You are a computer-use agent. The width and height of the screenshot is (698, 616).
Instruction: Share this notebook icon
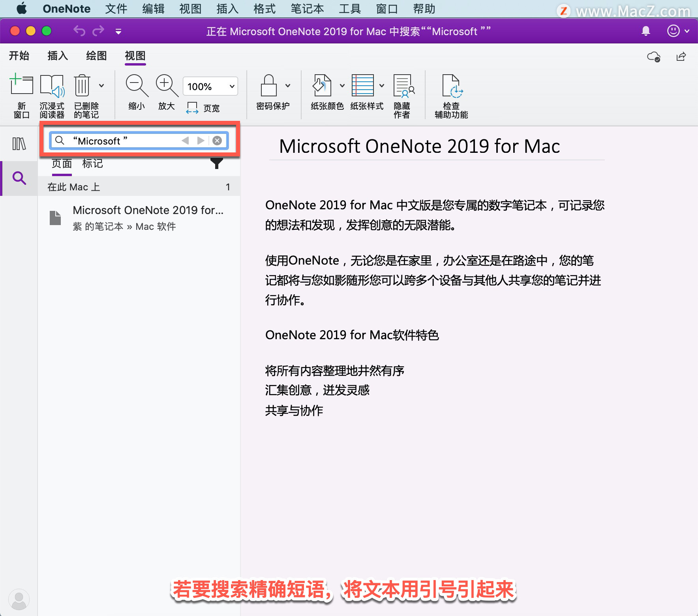(x=681, y=57)
